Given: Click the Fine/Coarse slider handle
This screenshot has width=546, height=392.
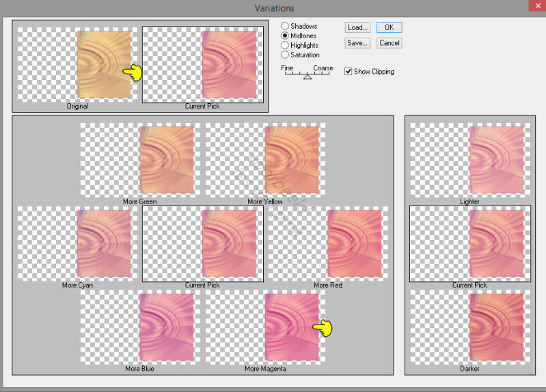Looking at the screenshot, I should click(308, 77).
